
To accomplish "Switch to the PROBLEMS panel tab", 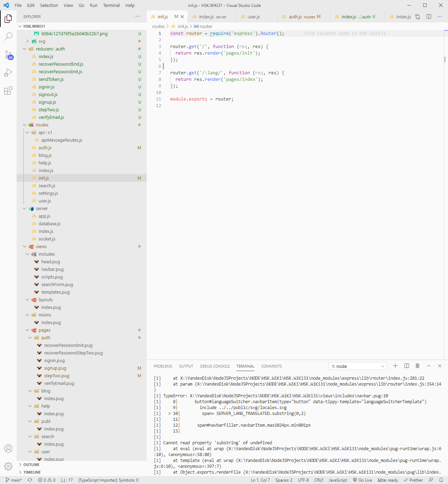I will pos(163,366).
